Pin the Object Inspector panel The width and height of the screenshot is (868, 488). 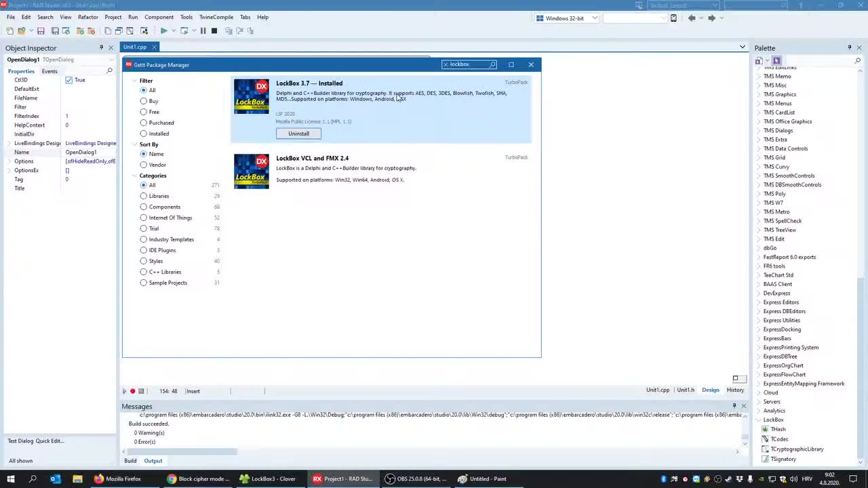pyautogui.click(x=101, y=47)
